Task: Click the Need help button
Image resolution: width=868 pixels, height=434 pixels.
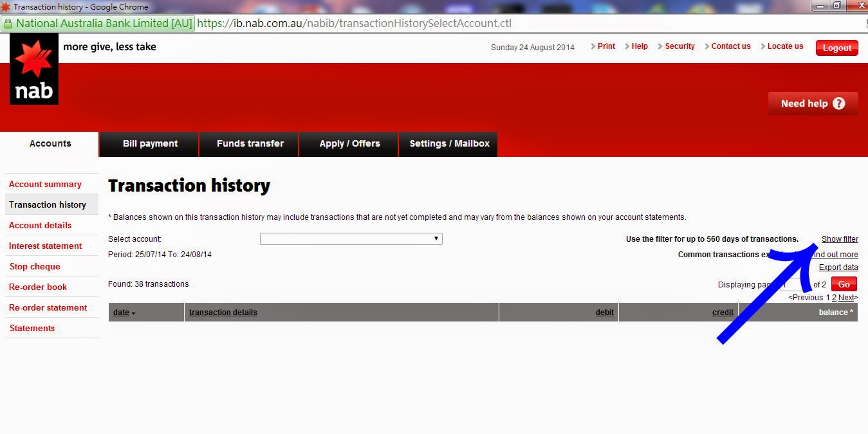Action: (813, 104)
